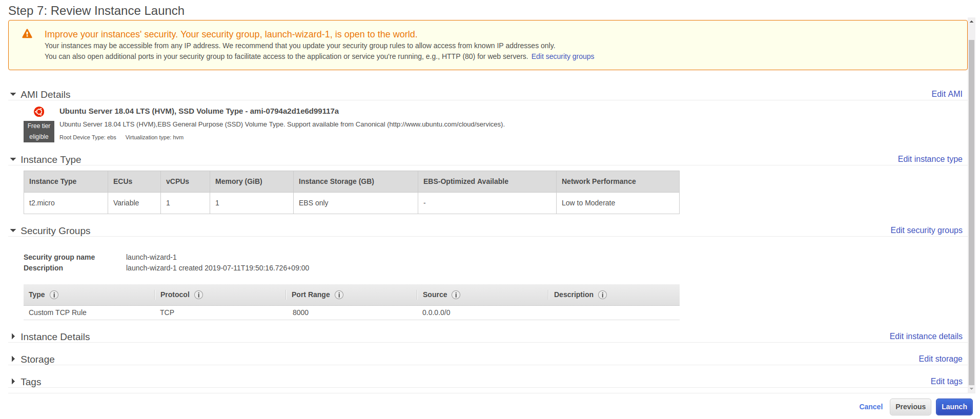
Task: Click the 8000 port range value
Action: (x=300, y=312)
